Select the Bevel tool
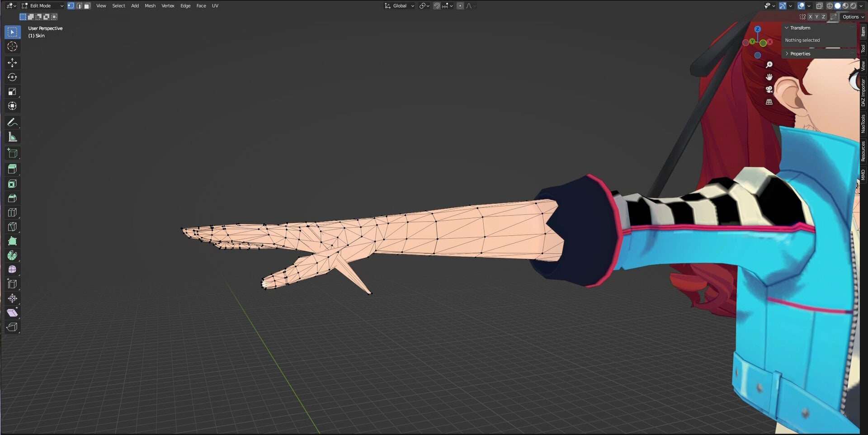Image resolution: width=868 pixels, height=435 pixels. 12,198
